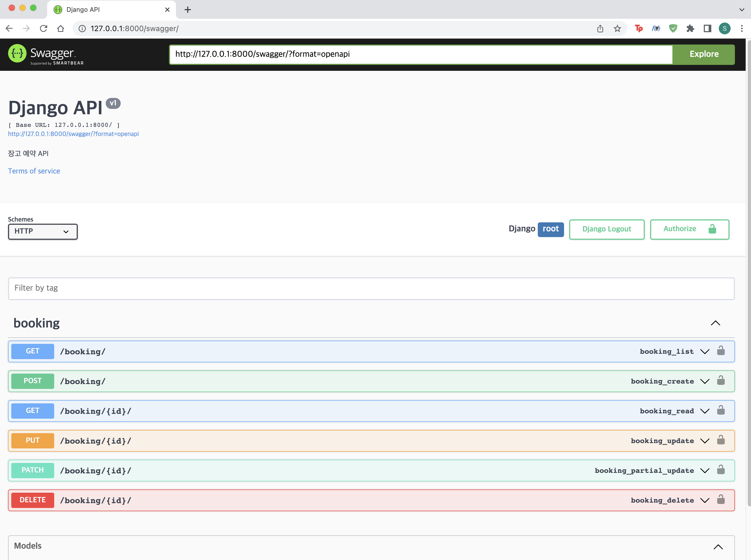Open the browser Extensions puzzle icon
Viewport: 751px width, 560px height.
(x=690, y=28)
